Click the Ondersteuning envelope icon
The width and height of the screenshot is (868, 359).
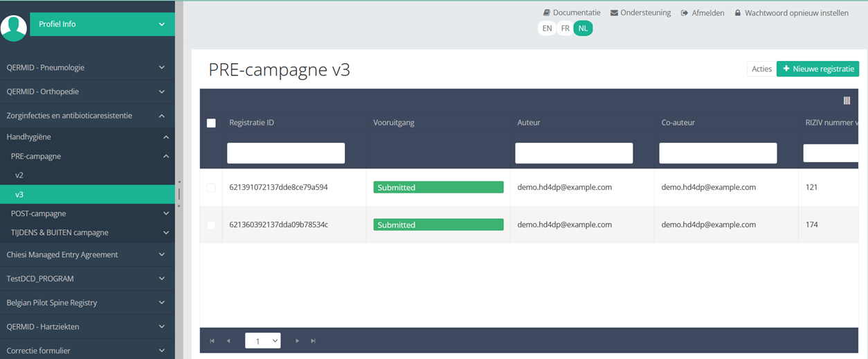(614, 12)
